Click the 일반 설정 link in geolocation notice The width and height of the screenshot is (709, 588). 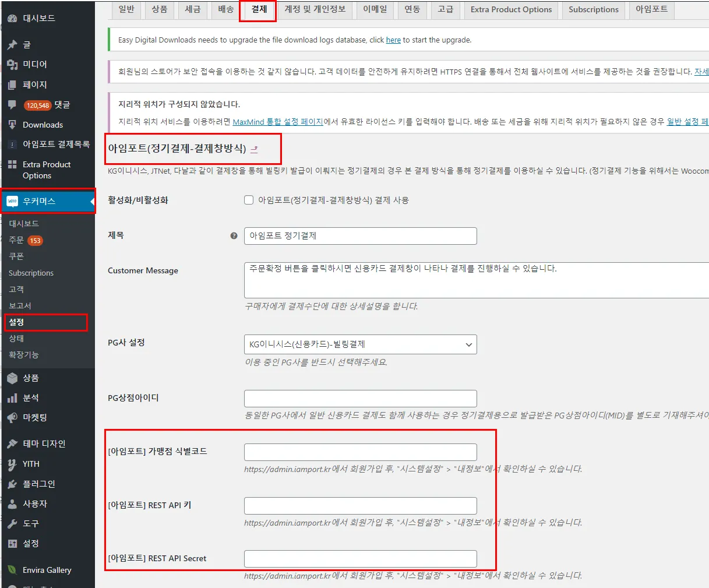click(687, 122)
